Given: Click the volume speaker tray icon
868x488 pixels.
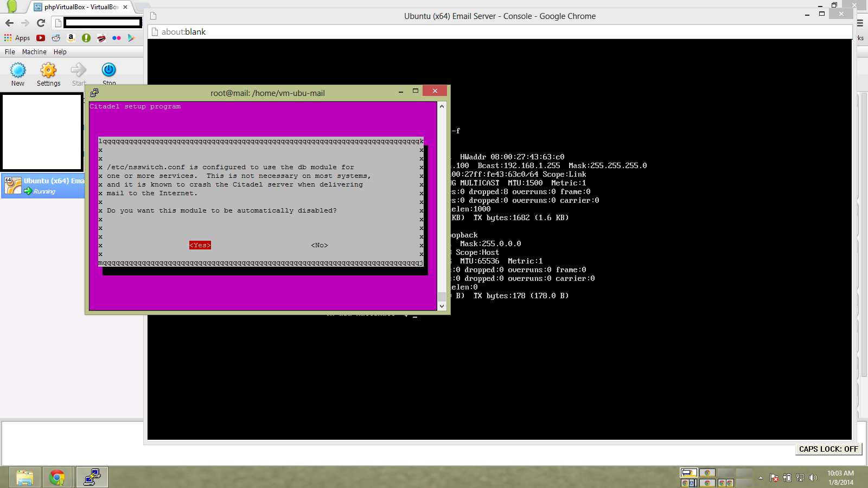Looking at the screenshot, I should (813, 478).
